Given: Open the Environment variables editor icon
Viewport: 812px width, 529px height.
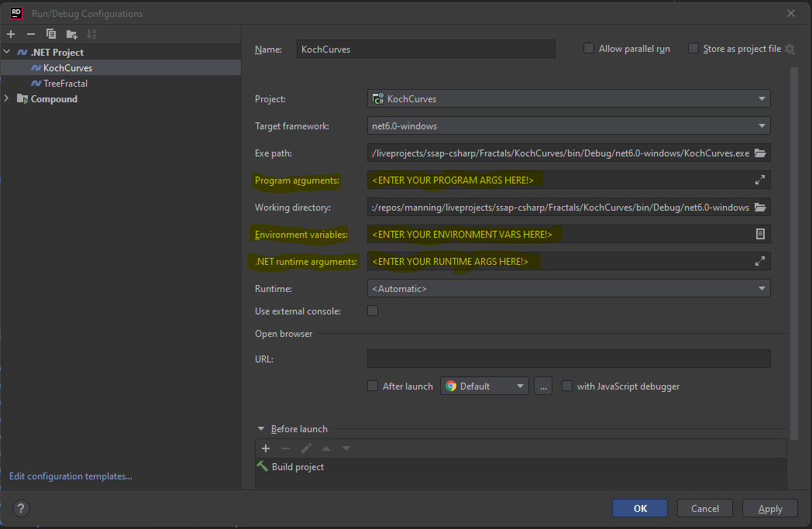Looking at the screenshot, I should point(760,234).
